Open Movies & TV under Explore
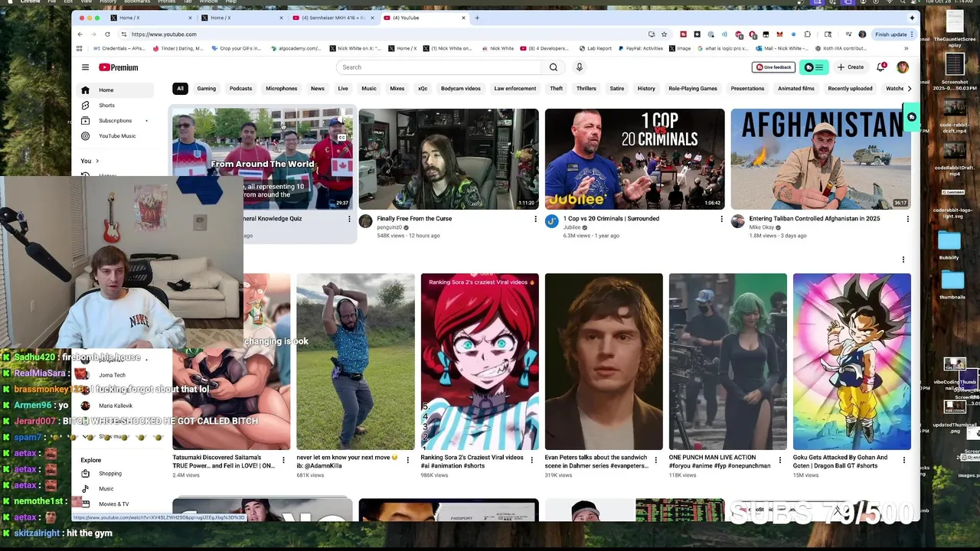The image size is (980, 551). point(116,504)
